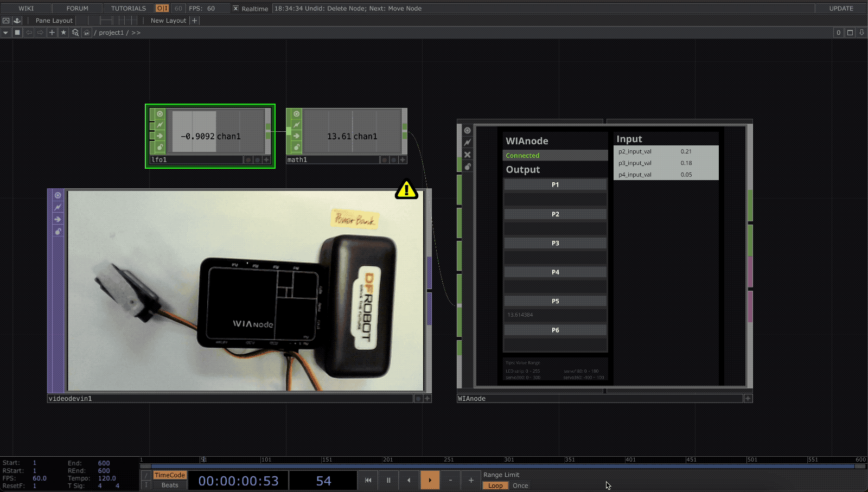Click the UPDATE button in top bar
This screenshot has height=492, width=868.
[841, 9]
